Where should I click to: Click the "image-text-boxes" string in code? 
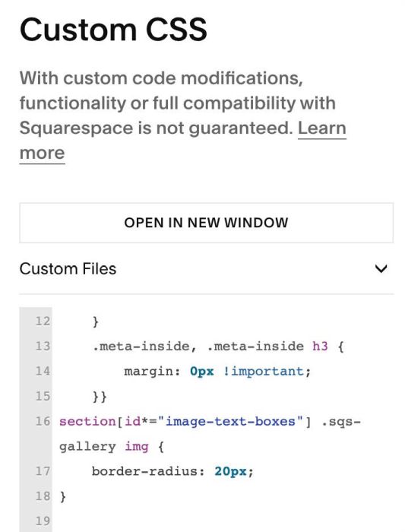tap(230, 421)
